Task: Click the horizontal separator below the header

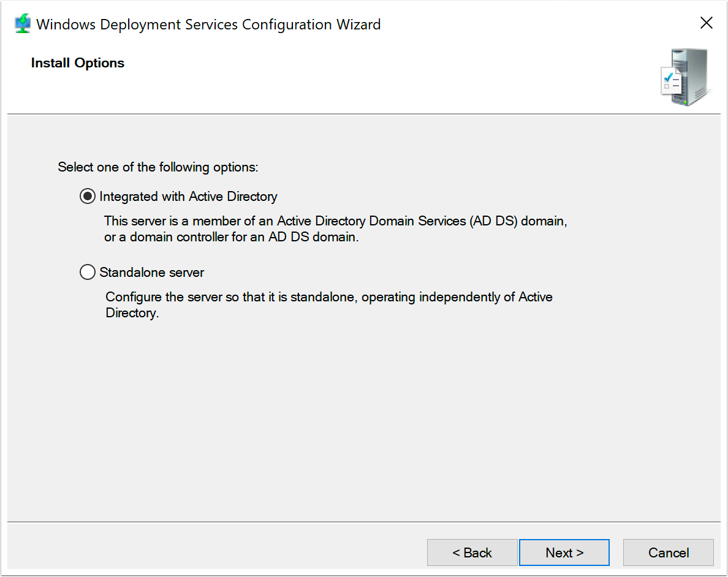Action: (x=364, y=113)
